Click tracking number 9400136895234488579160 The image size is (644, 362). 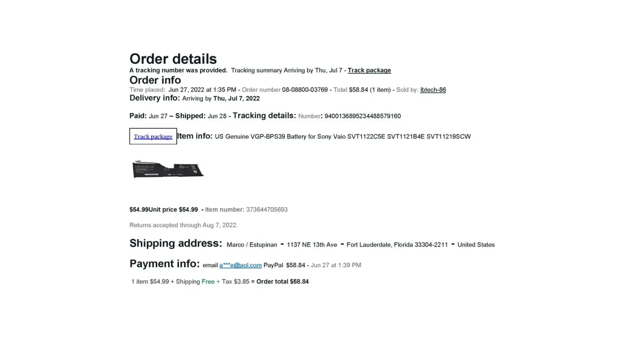[x=363, y=116]
